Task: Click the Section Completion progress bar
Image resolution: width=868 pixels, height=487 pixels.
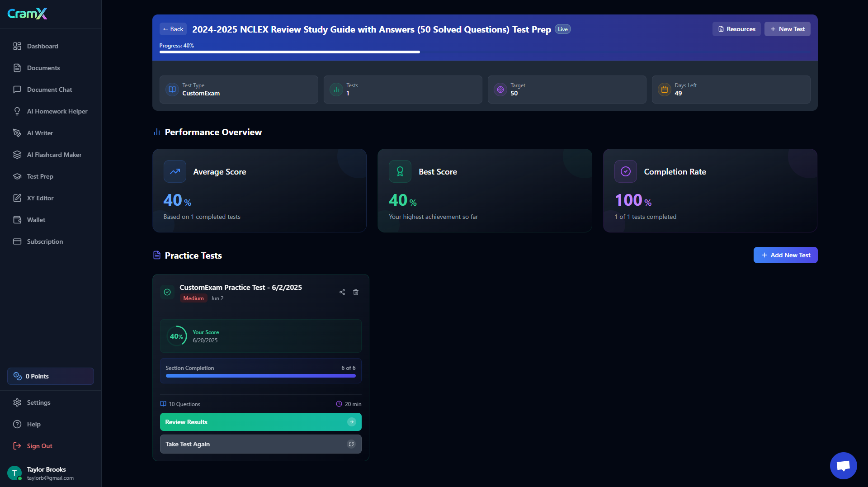Action: [x=261, y=376]
